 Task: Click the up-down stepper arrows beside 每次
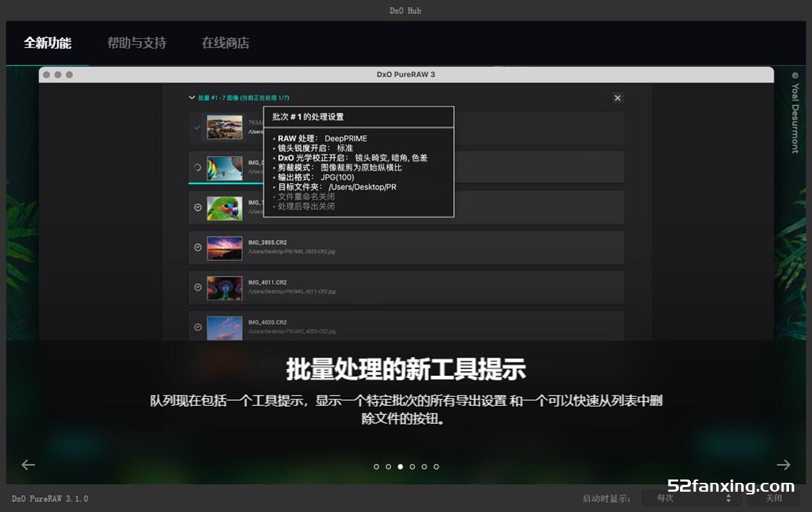coord(729,499)
